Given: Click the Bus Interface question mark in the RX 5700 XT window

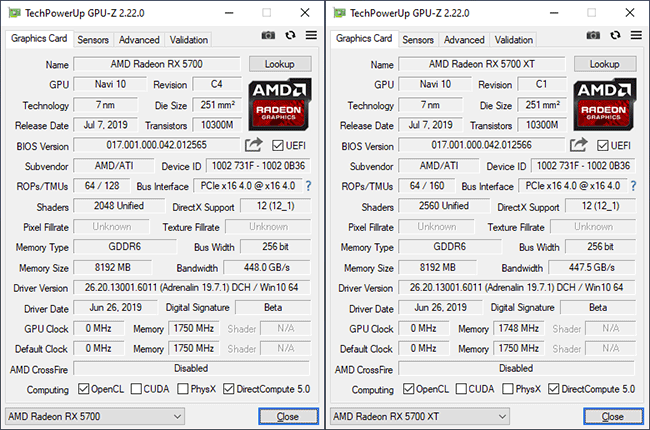Looking at the screenshot, I should pos(633,187).
